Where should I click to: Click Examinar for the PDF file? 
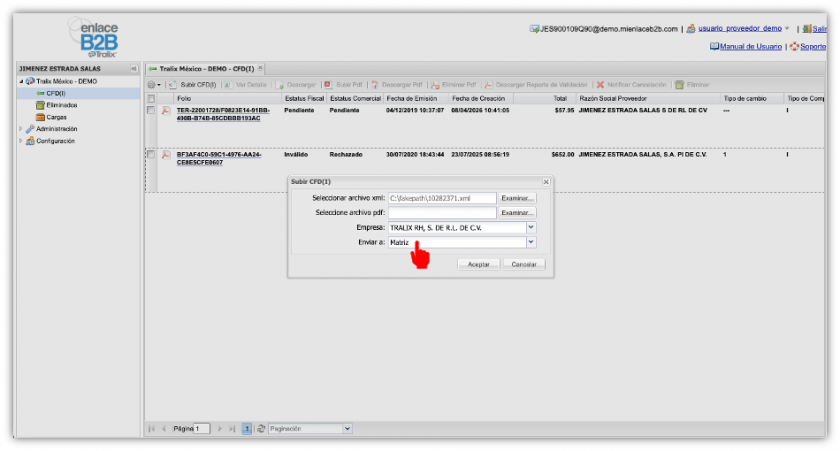coord(518,213)
